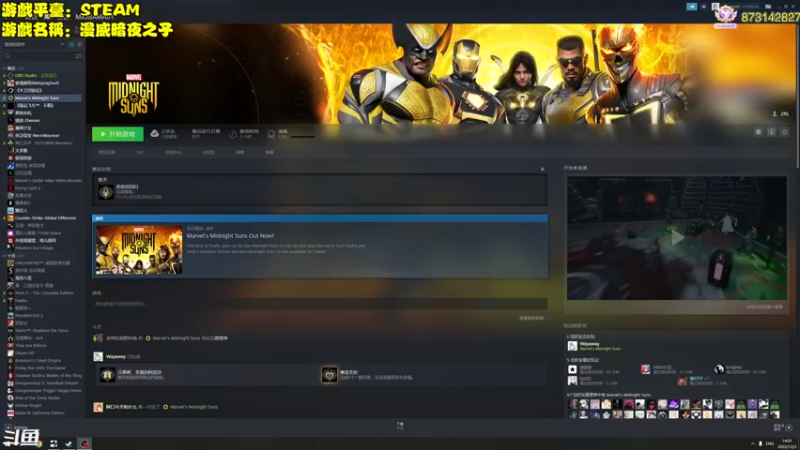
Task: Click the library search field
Action: pyautogui.click(x=38, y=56)
